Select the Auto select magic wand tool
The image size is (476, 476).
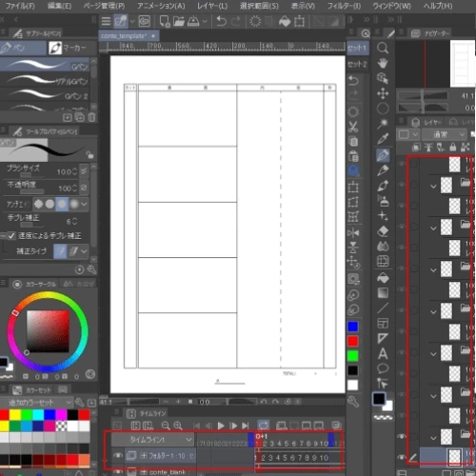pos(383,124)
